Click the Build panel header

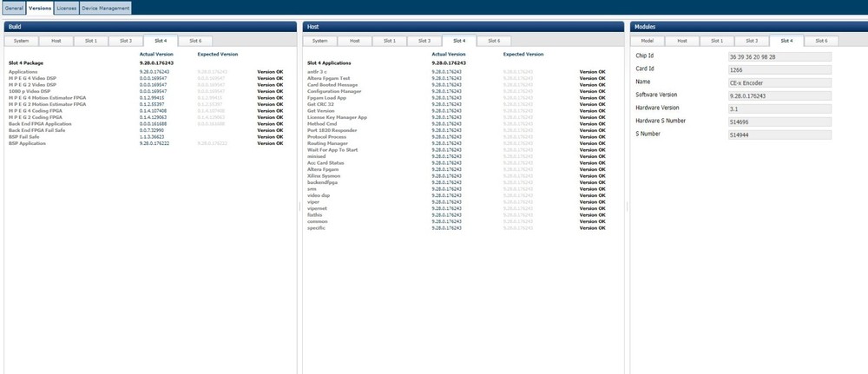click(x=150, y=27)
